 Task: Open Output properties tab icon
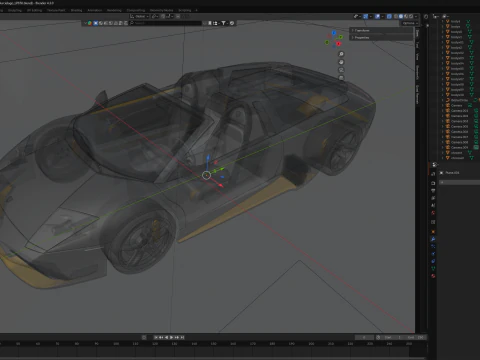click(433, 191)
